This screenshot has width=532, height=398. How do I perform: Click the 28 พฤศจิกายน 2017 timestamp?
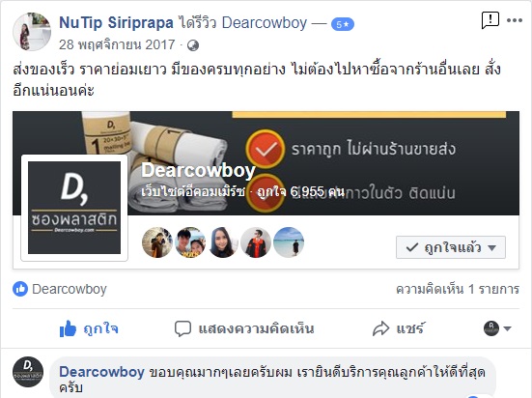click(x=117, y=44)
